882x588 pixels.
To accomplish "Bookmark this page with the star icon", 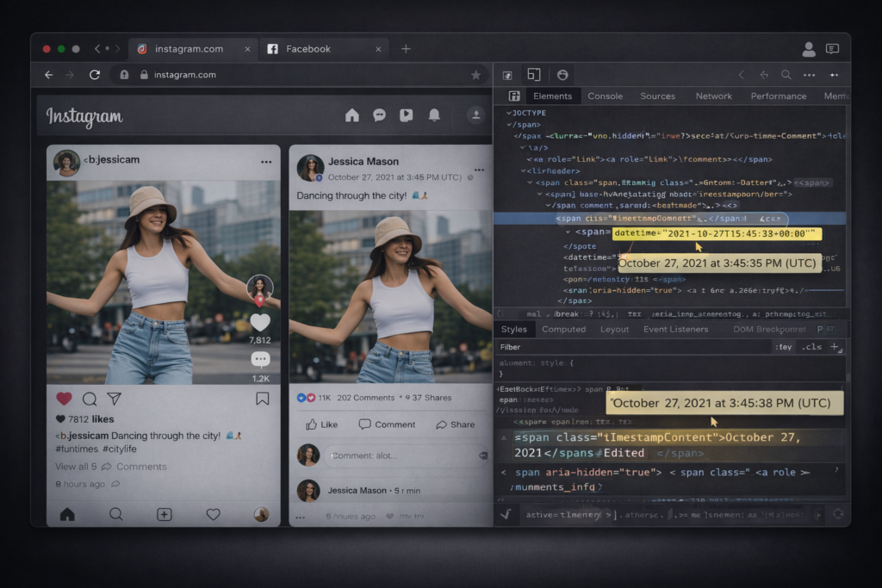I will [475, 75].
